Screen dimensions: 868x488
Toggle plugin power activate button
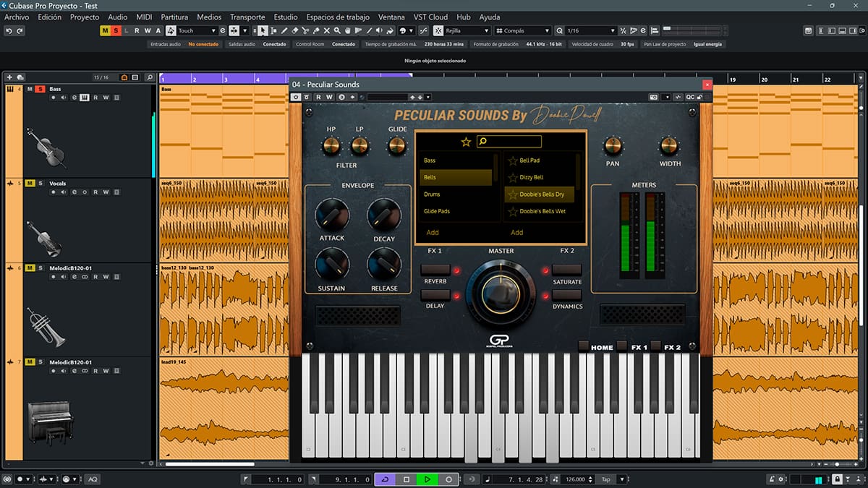point(296,97)
